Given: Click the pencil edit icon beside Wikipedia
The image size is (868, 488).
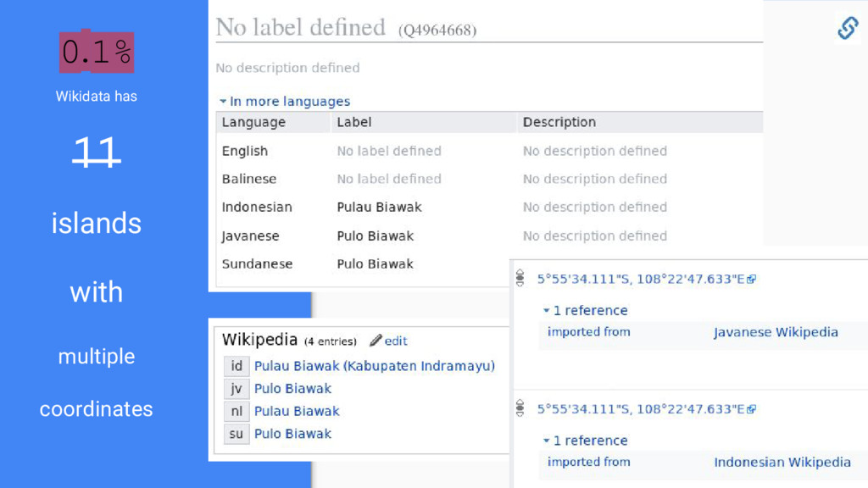Looking at the screenshot, I should [x=376, y=341].
